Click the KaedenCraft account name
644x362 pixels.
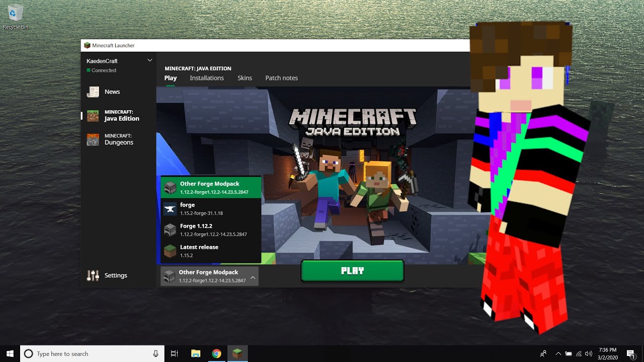102,61
